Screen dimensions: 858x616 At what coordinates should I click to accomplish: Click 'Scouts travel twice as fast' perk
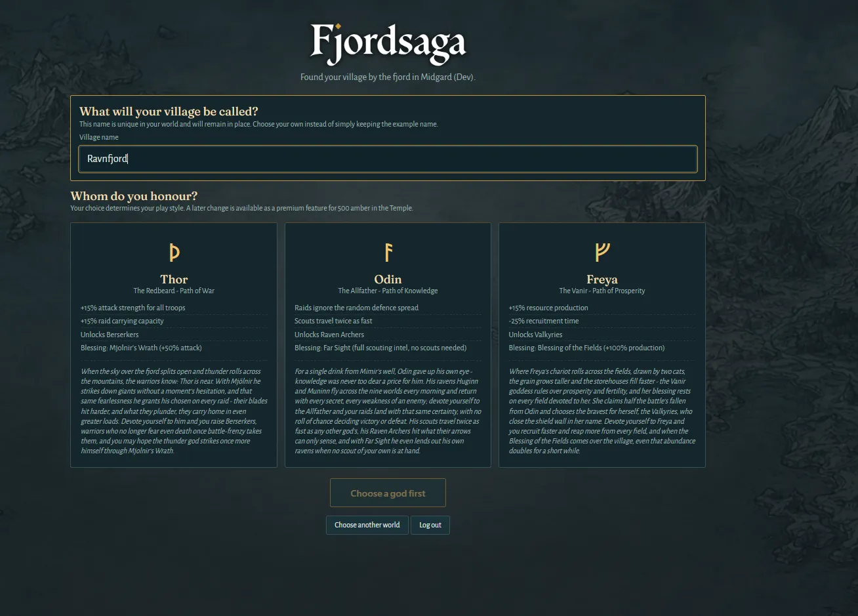coord(333,321)
